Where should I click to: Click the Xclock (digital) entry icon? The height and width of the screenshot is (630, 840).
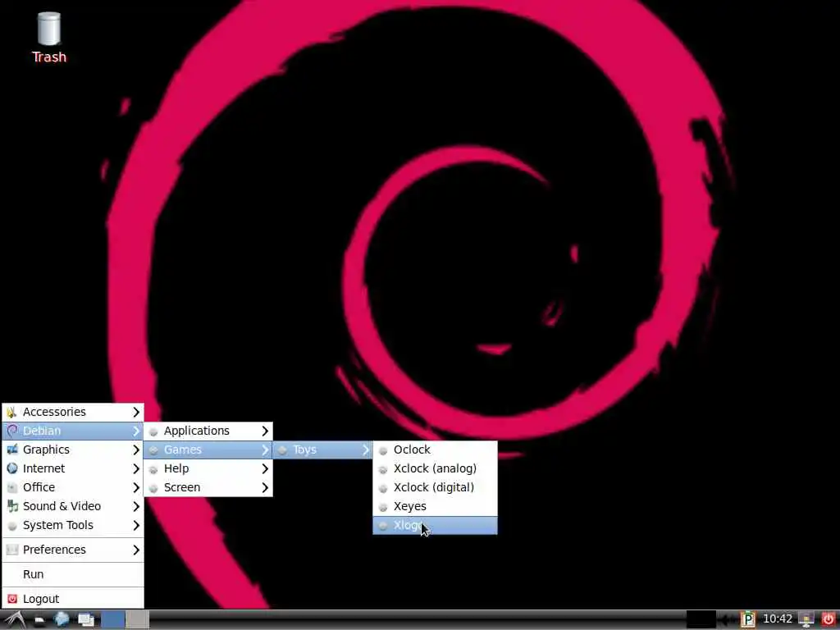pyautogui.click(x=383, y=488)
